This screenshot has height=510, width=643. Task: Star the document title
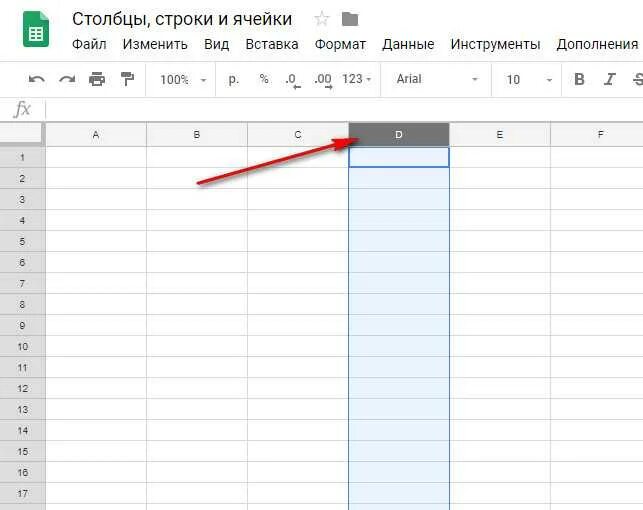click(322, 18)
